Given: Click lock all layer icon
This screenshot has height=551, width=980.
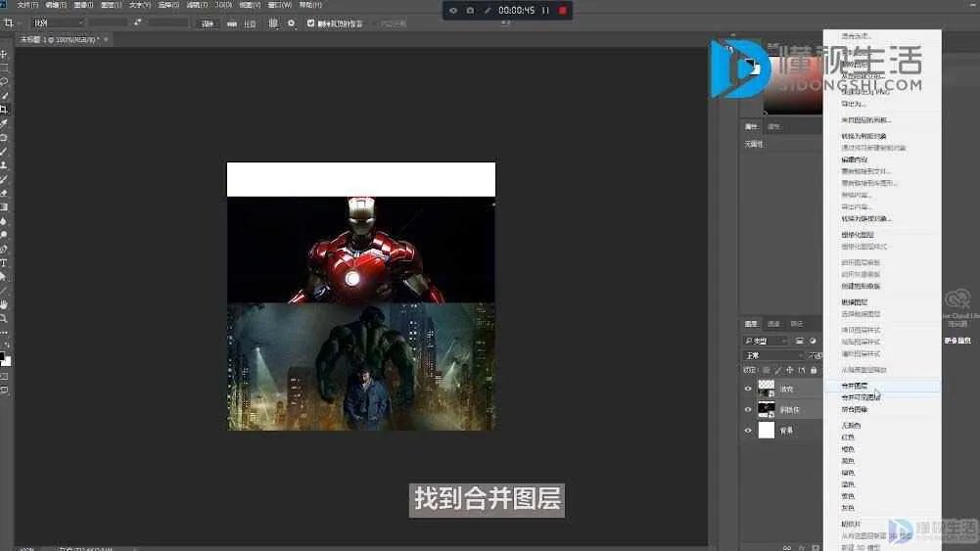Looking at the screenshot, I should 814,371.
